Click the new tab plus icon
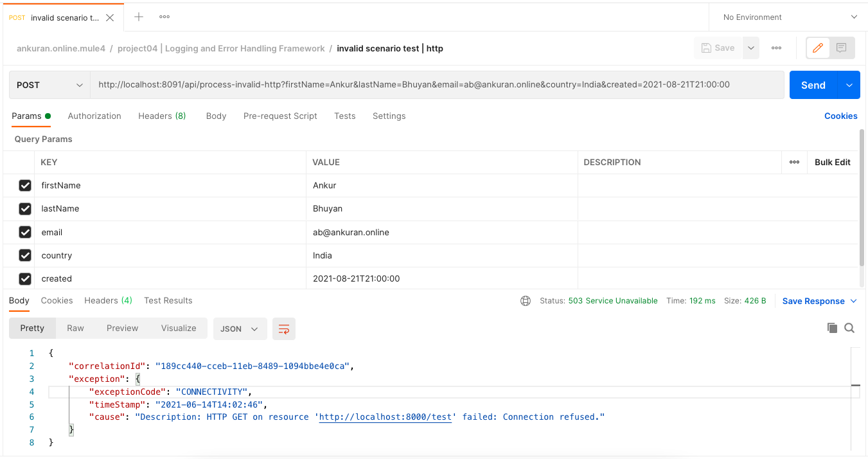 click(139, 17)
